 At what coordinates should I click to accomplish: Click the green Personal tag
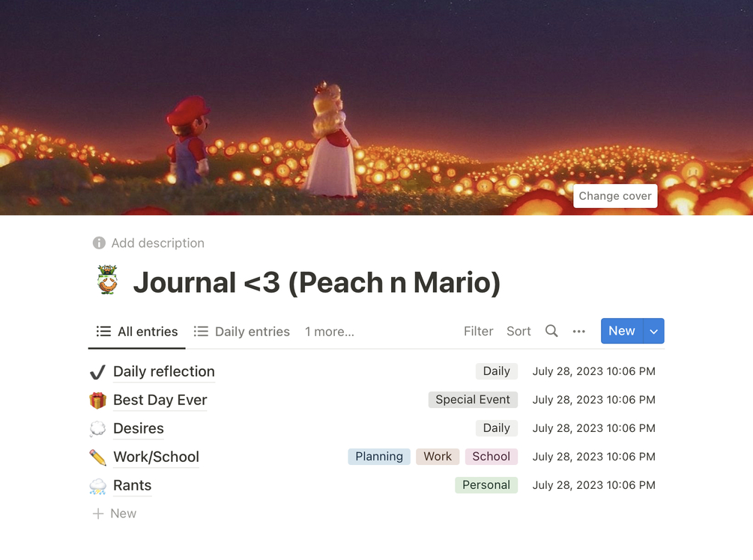coord(486,484)
